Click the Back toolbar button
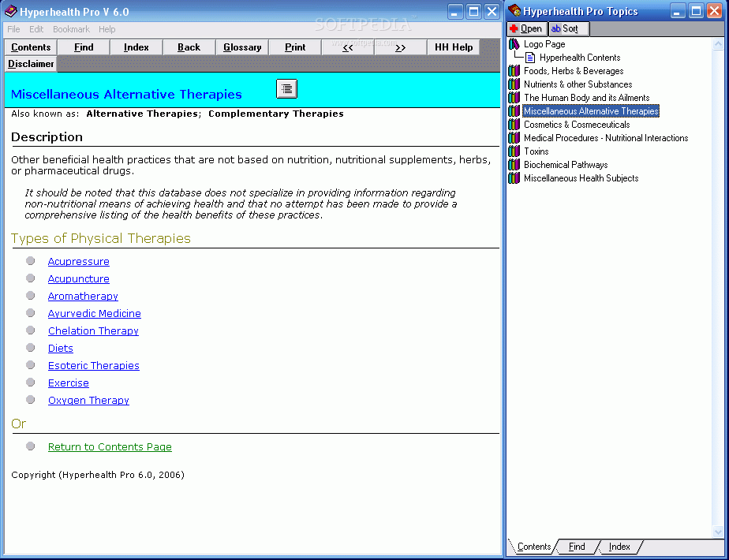The height and width of the screenshot is (560, 729). (x=189, y=47)
